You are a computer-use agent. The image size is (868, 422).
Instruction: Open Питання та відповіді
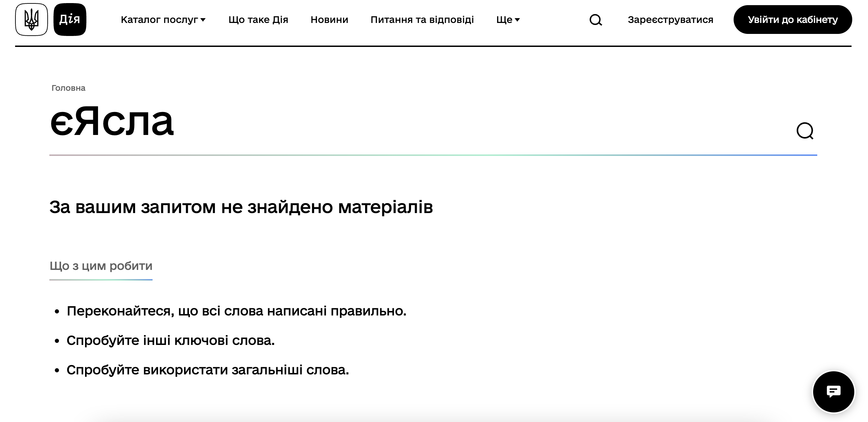(422, 20)
